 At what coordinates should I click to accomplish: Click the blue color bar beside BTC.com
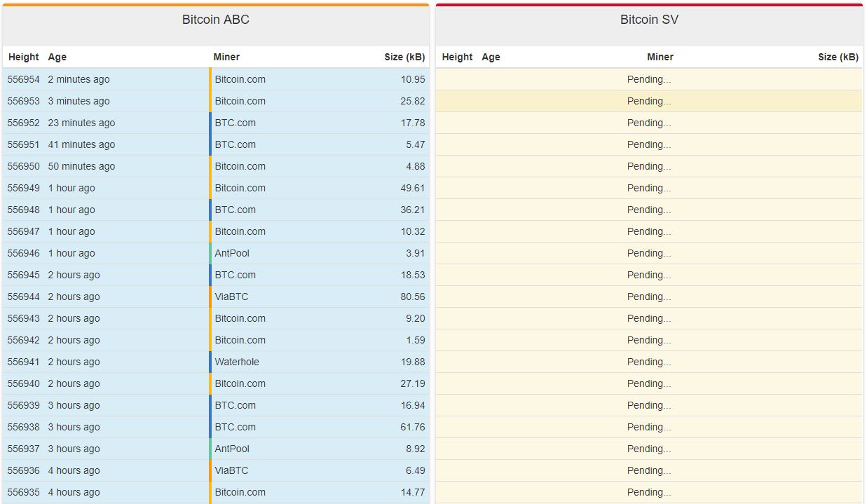click(x=210, y=123)
